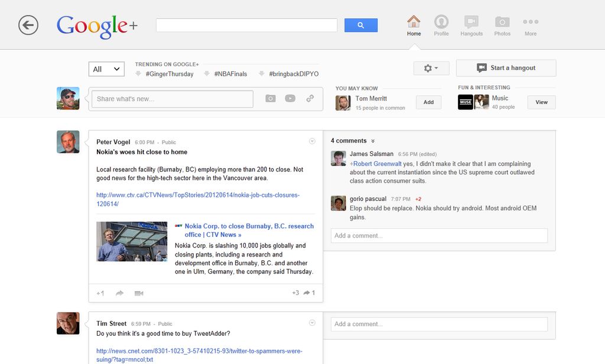
Task: Open the news.cnet.com TweetAdder URL
Action: coord(199,355)
